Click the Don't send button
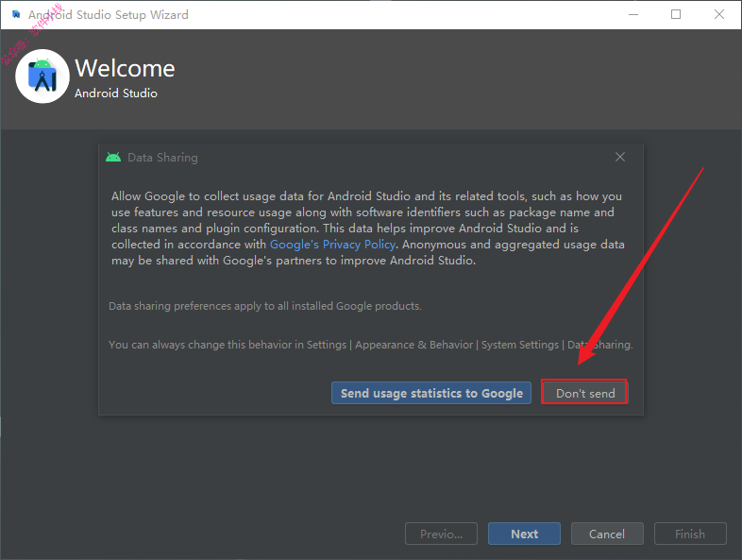This screenshot has height=560, width=742. (584, 393)
